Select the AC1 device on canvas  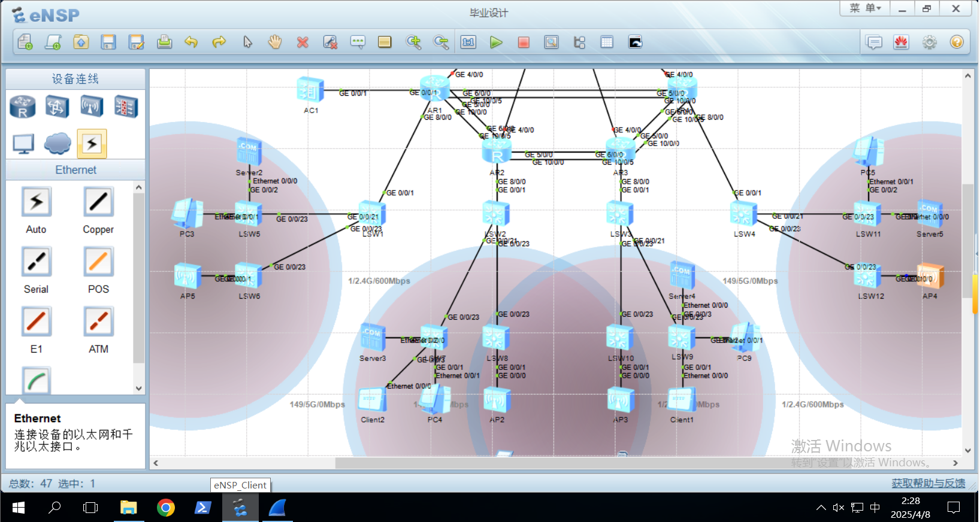pos(310,90)
